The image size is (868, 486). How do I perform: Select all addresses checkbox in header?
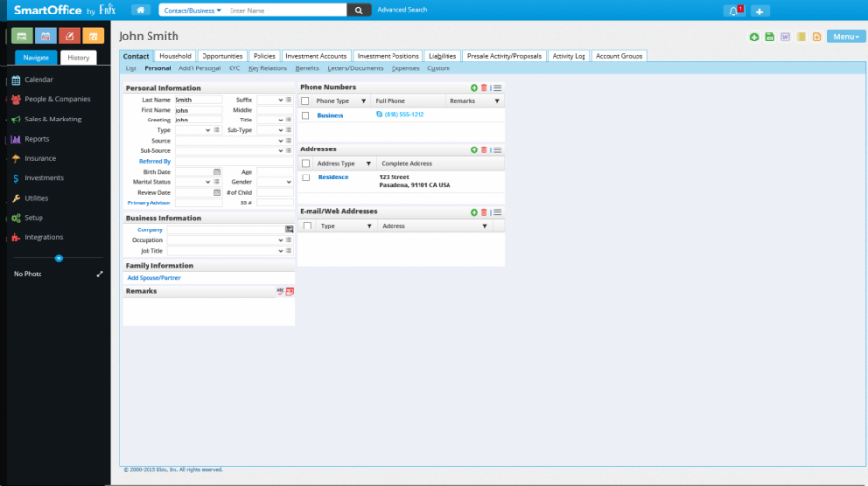(x=306, y=164)
